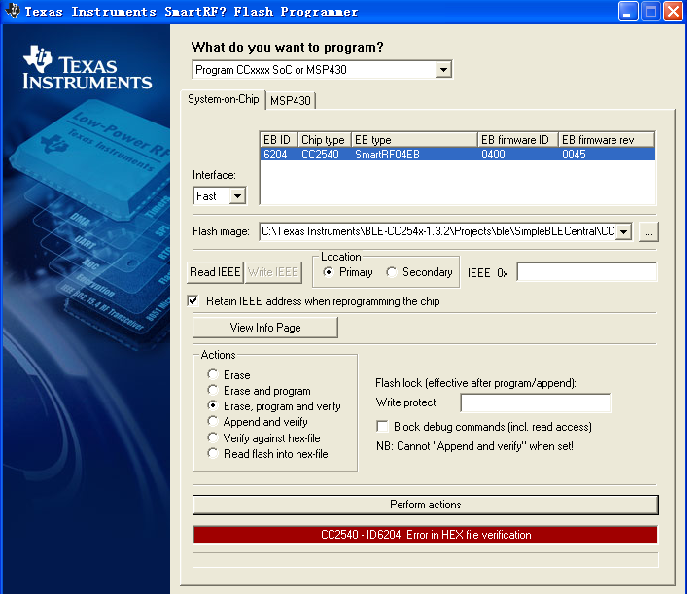
Task: Select Primary location radio button
Action: click(x=329, y=272)
